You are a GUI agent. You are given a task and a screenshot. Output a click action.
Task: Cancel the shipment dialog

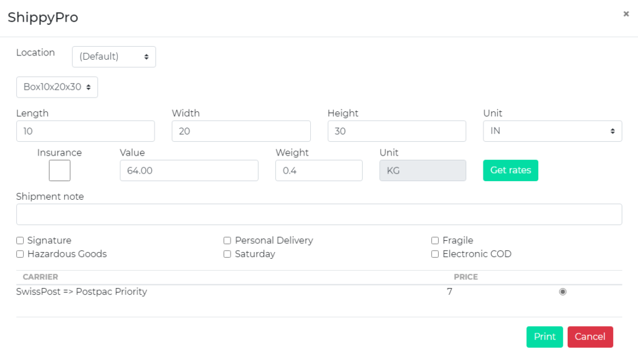[590, 337]
